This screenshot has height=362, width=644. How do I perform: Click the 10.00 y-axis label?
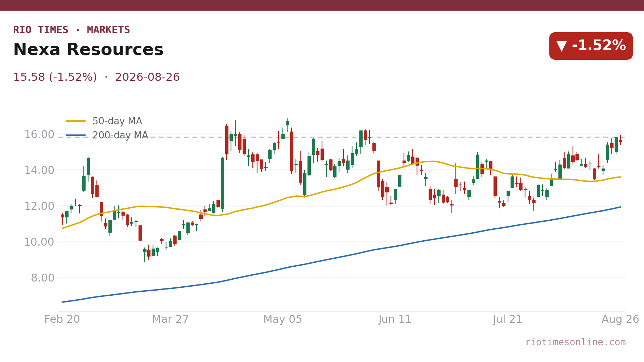(x=39, y=242)
